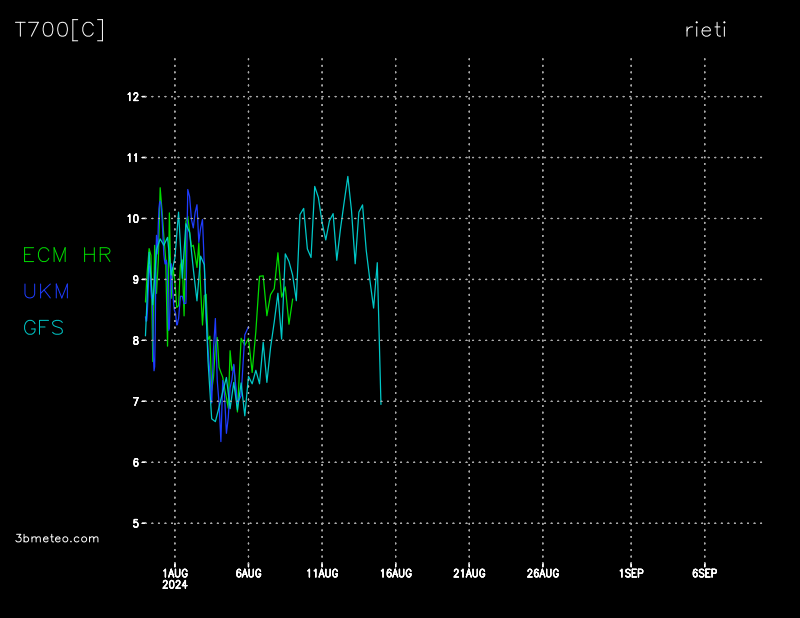Toggle the GFS legend entry
The height and width of the screenshot is (618, 800).
43,327
